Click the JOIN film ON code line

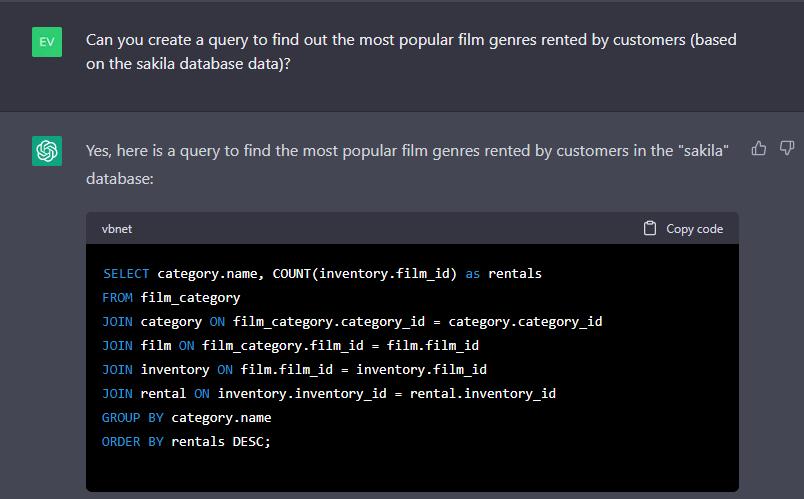pos(290,345)
